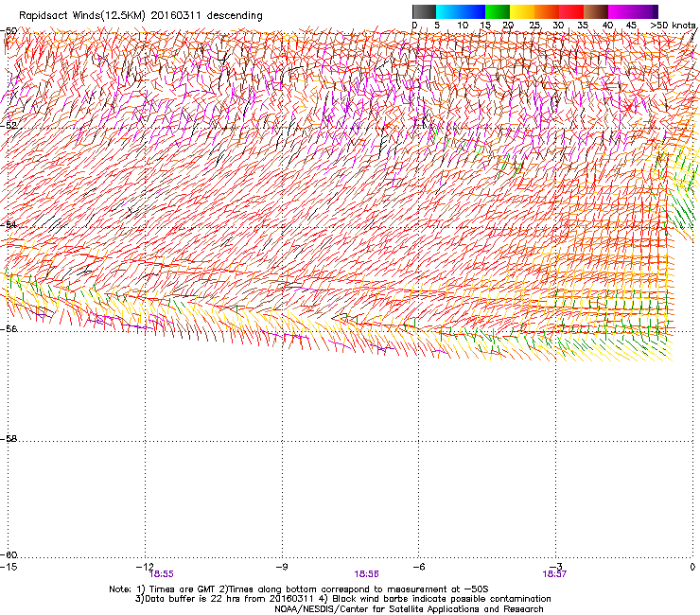Click the orange 25-30 knots legend swatch

pos(547,11)
